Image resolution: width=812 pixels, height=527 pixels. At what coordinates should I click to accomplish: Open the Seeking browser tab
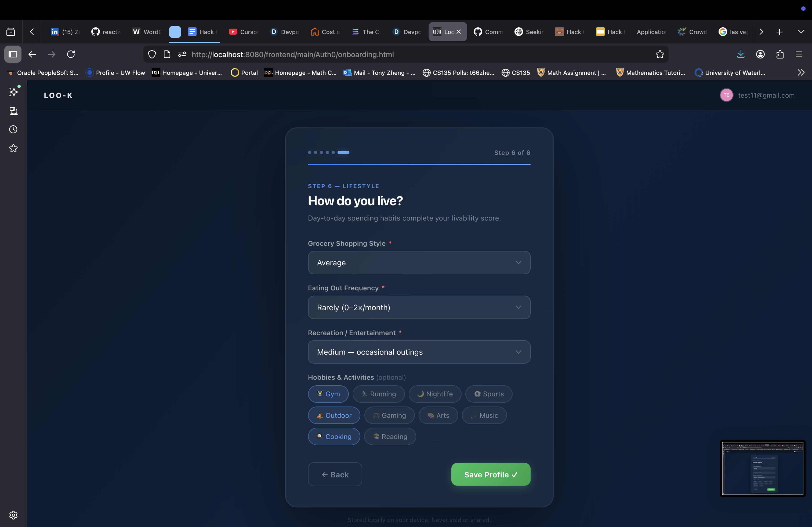529,32
